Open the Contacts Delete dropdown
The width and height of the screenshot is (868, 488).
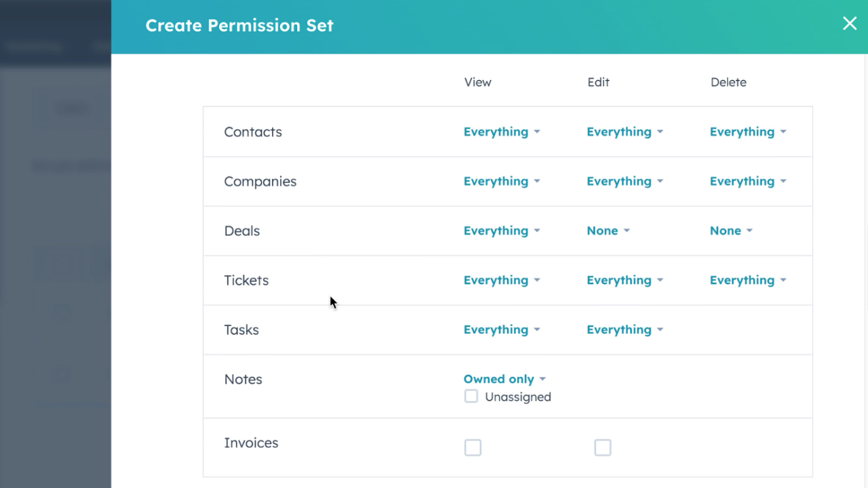pyautogui.click(x=748, y=131)
